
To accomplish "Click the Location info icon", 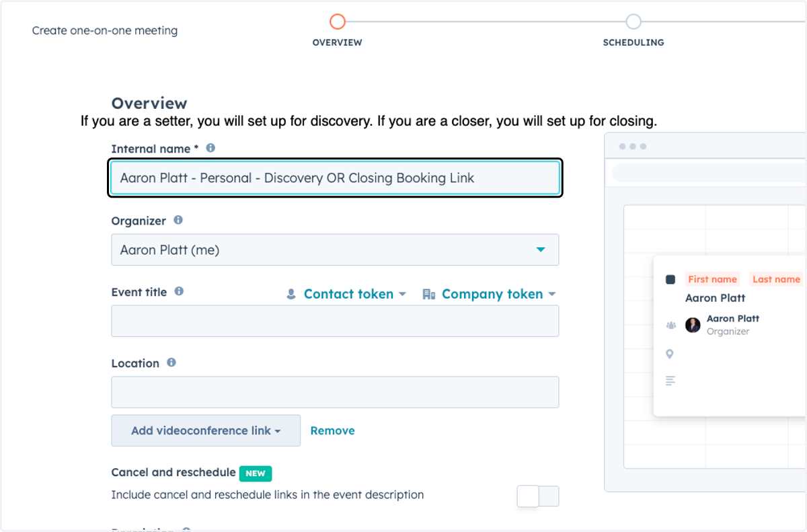I will click(171, 363).
